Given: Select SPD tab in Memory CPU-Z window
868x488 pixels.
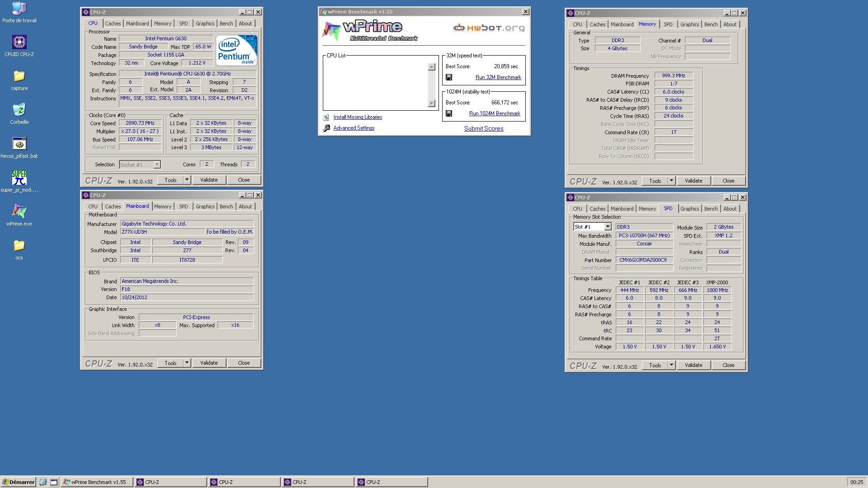Looking at the screenshot, I should click(668, 24).
